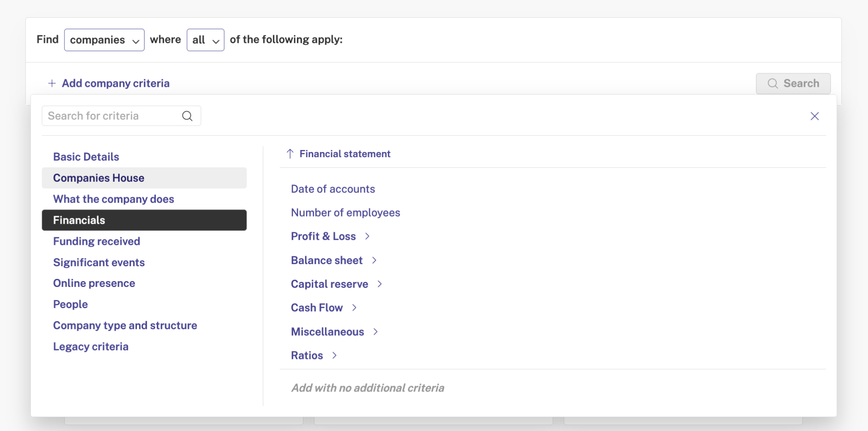868x431 pixels.
Task: Select the Basic Details category
Action: pyautogui.click(x=86, y=157)
